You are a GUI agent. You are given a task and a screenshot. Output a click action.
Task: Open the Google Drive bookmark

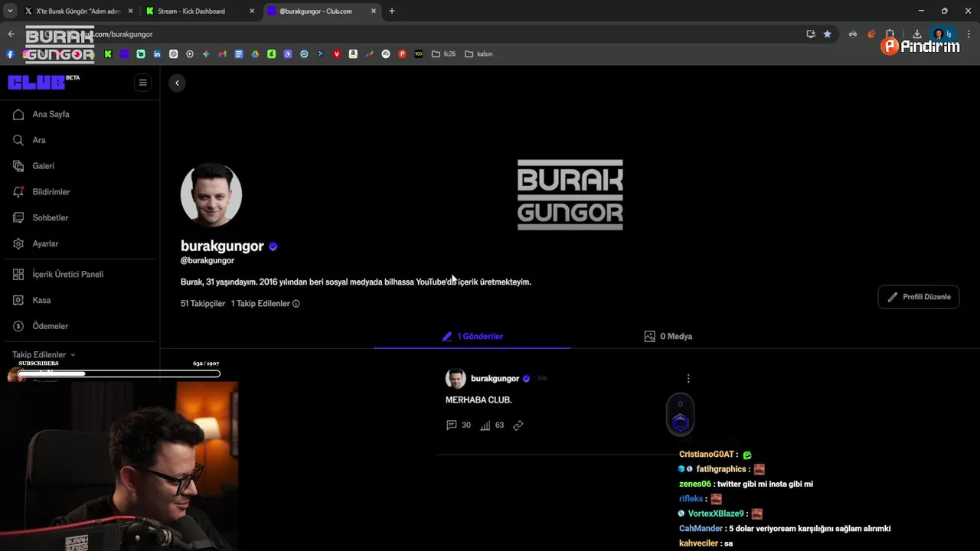click(x=255, y=54)
